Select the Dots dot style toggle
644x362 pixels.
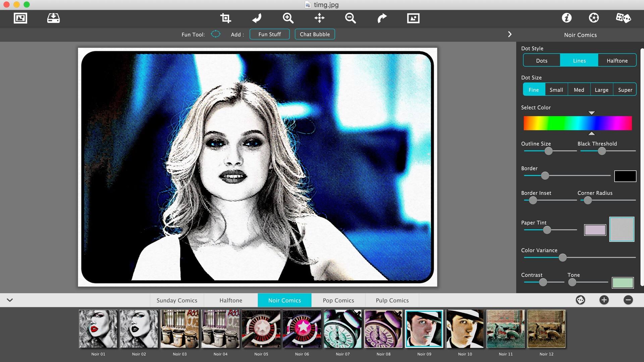click(x=541, y=61)
